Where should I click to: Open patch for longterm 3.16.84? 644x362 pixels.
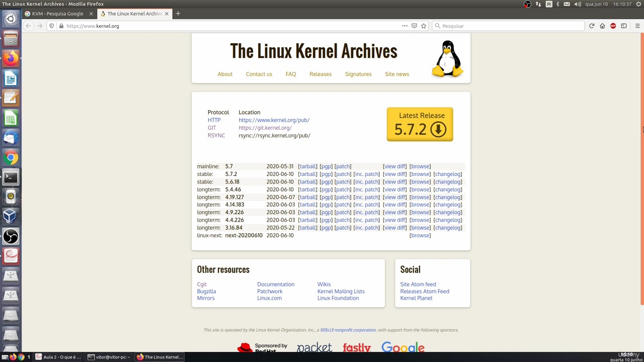pos(343,228)
